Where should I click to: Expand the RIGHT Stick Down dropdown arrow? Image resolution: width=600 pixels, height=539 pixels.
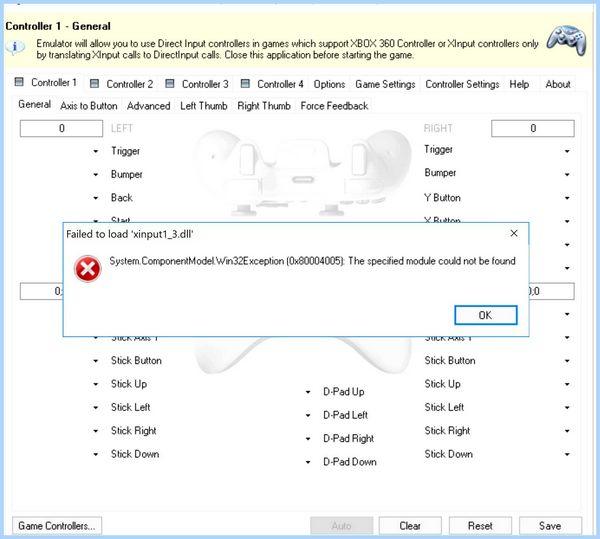(567, 454)
